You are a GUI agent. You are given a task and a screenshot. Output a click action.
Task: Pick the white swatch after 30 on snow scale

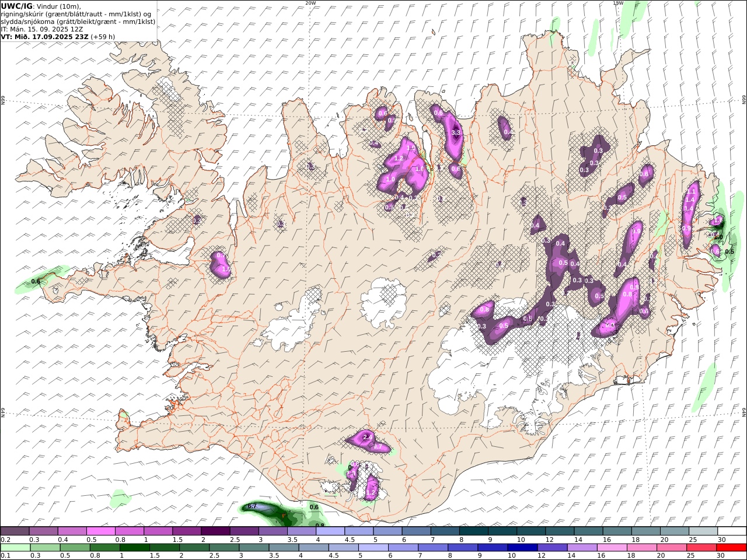[732, 531]
